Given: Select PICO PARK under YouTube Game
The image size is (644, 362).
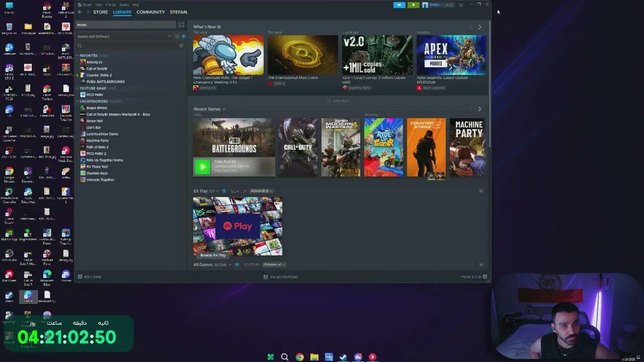Looking at the screenshot, I should pyautogui.click(x=95, y=95).
